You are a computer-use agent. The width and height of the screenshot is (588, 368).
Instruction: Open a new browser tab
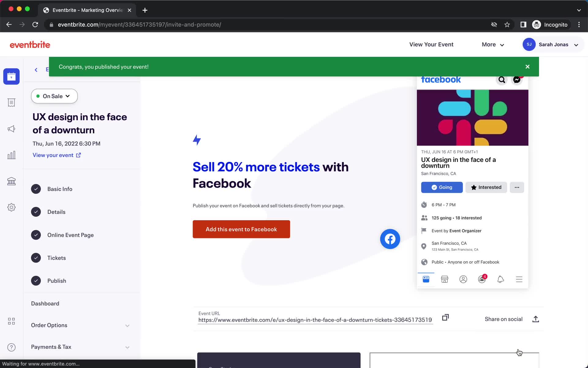coord(145,10)
